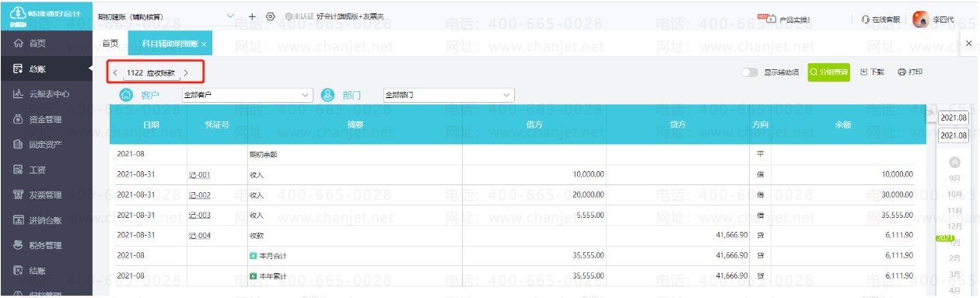Viewport: 980px width, 298px height.
Task: Go to previous account with left arrow
Action: coord(115,73)
